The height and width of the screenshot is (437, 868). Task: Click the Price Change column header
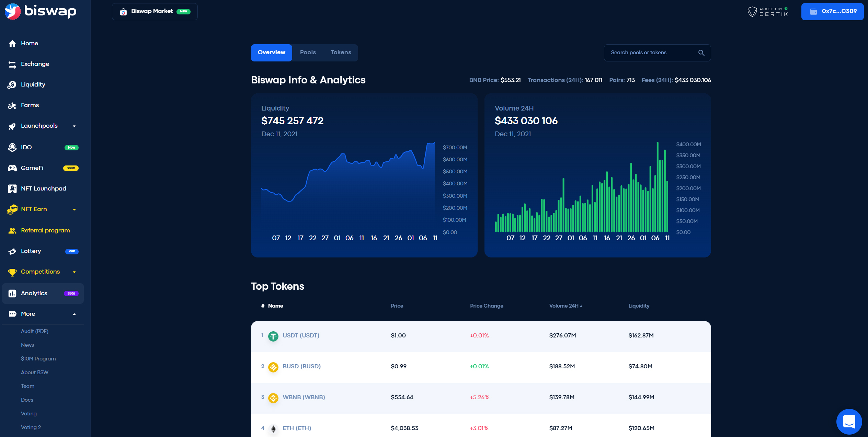pyautogui.click(x=487, y=306)
